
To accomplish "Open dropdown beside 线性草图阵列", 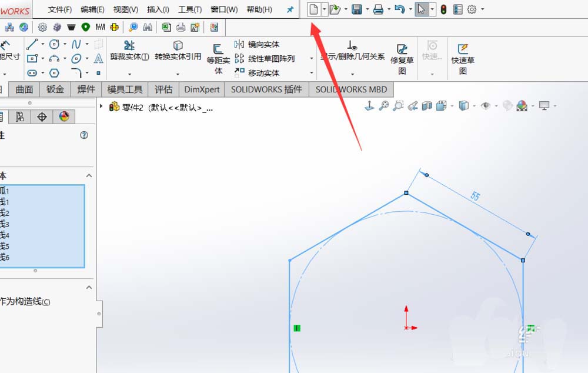I will [311, 59].
